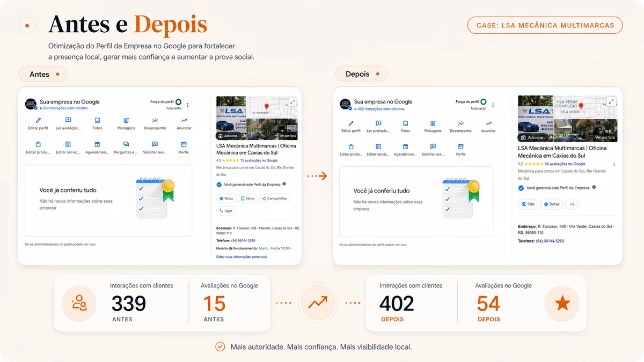Expand opening hours next to Fecha 18:30

pyautogui.click(x=290, y=248)
